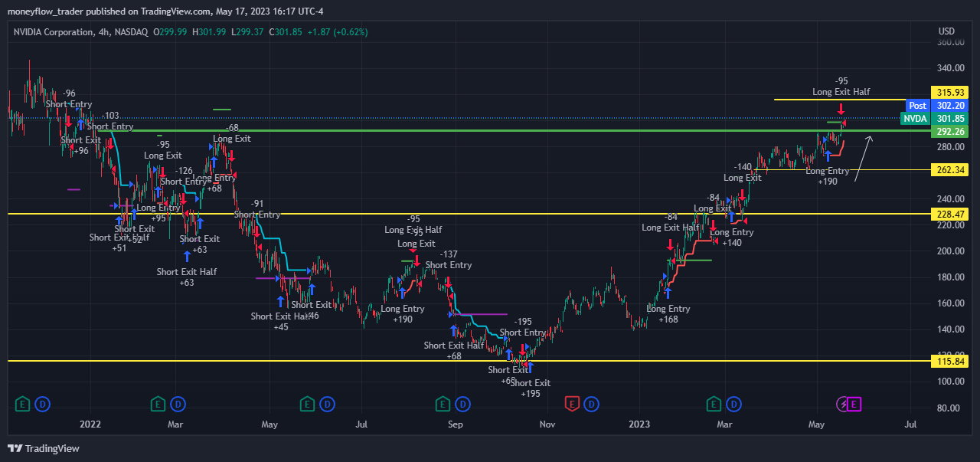Image resolution: width=980 pixels, height=462 pixels.
Task: Click the O299.99 open value
Action: click(x=170, y=32)
